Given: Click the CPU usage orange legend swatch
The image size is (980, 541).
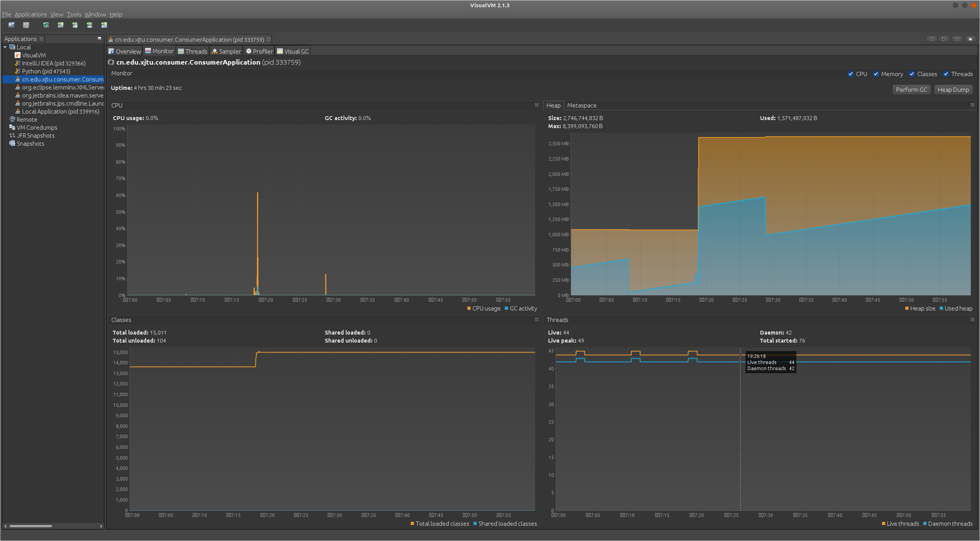Looking at the screenshot, I should pos(469,309).
